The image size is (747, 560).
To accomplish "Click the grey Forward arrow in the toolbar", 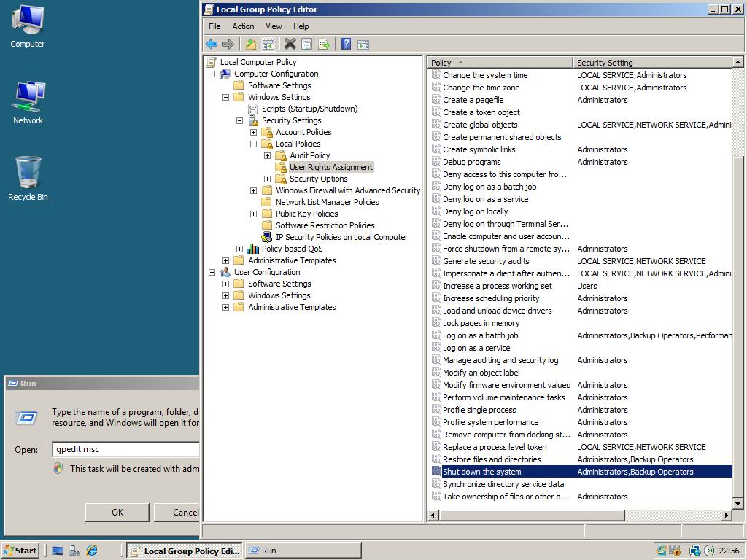I will coord(228,44).
